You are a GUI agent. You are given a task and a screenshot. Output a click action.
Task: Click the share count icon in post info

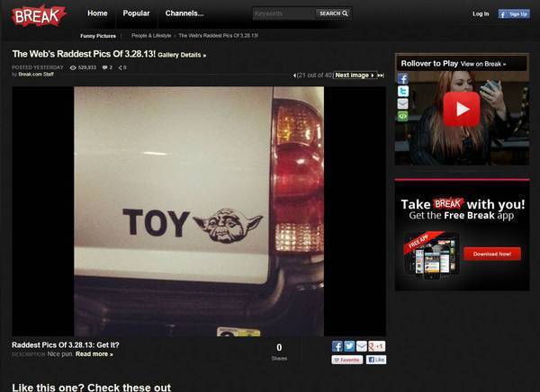pos(121,67)
